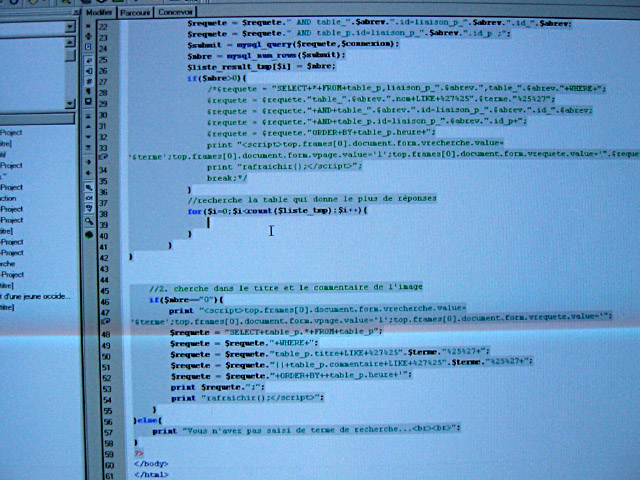Viewport: 640px width, 480px height.
Task: Toggle line numbers with the # icon
Action: click(x=88, y=81)
